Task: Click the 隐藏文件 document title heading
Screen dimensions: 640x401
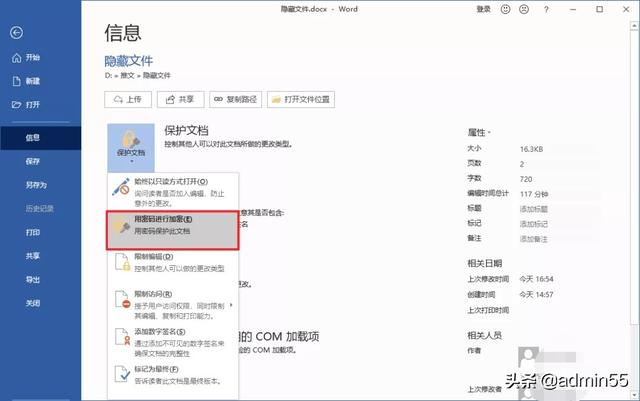Action: point(129,61)
